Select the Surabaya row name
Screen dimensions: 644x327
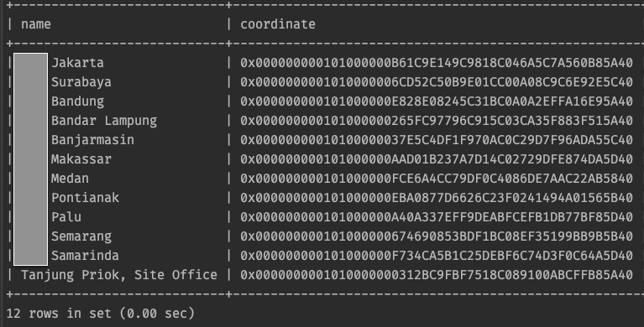click(81, 82)
